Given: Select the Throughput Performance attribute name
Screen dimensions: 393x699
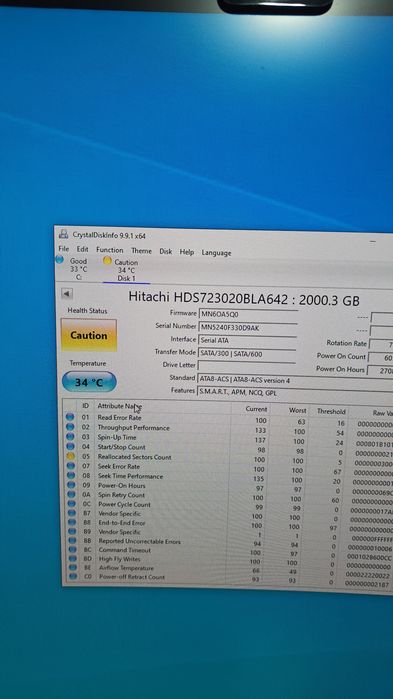Looking at the screenshot, I should coord(134,428).
